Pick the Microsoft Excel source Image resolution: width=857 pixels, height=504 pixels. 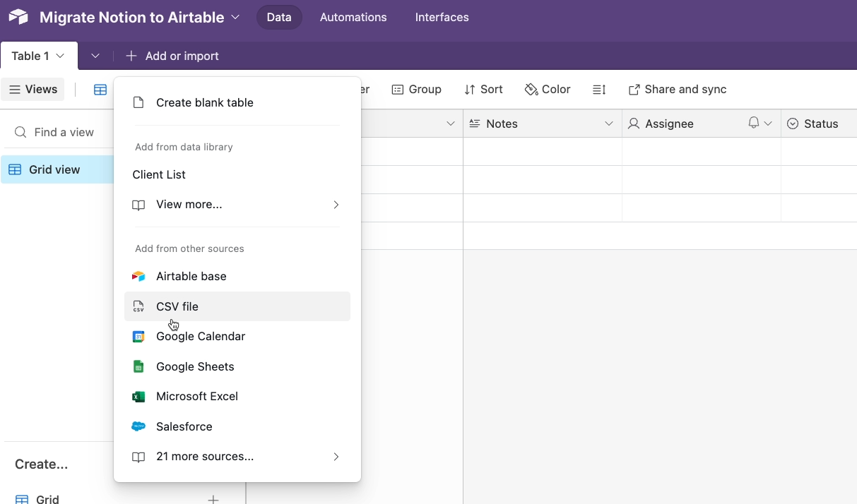coord(196,397)
